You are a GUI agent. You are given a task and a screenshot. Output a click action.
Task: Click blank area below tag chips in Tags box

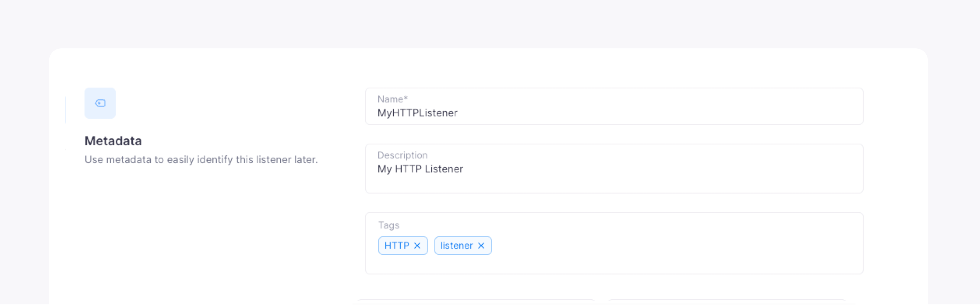[x=613, y=265]
